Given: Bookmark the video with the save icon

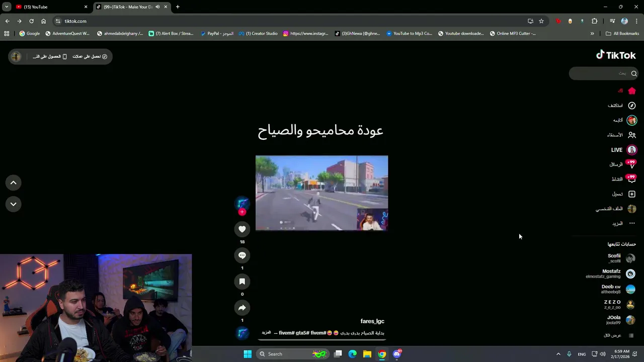Looking at the screenshot, I should (242, 282).
